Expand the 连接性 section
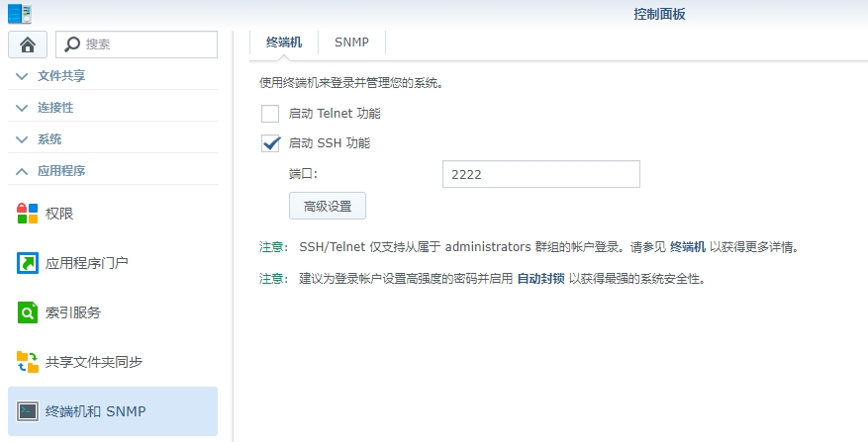This screenshot has width=868, height=442. coord(113,108)
